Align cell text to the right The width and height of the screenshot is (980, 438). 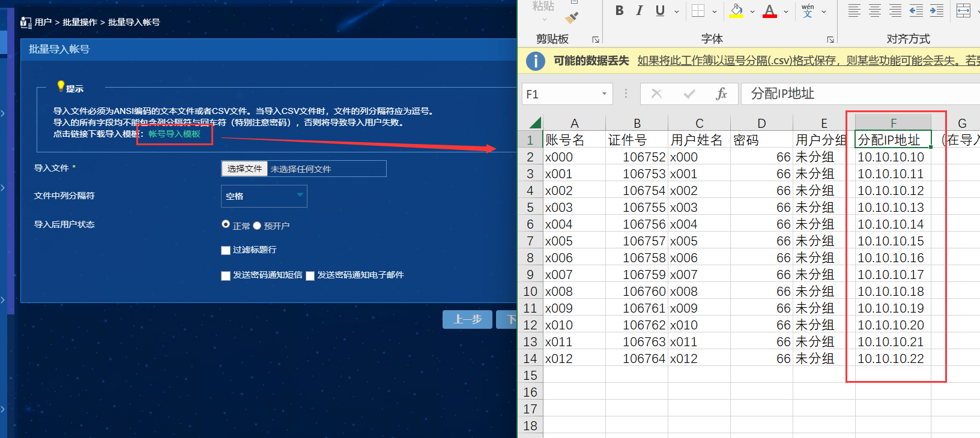(x=895, y=10)
